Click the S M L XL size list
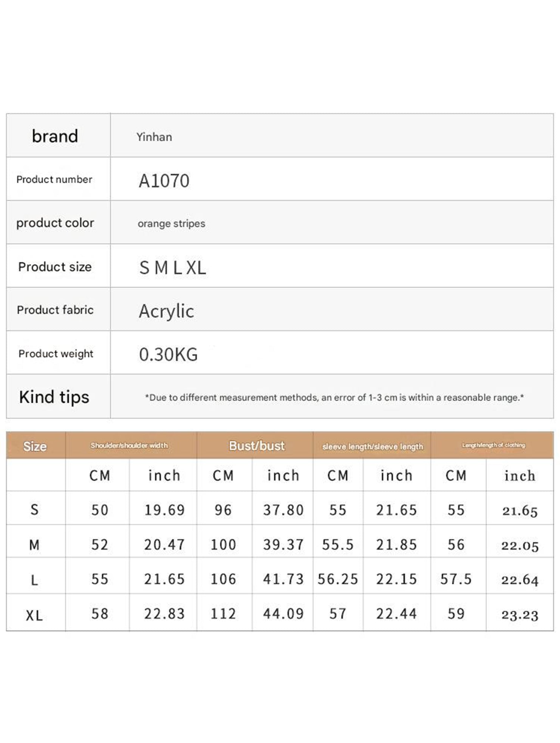Image resolution: width=560 pixels, height=743 pixels. tap(173, 268)
